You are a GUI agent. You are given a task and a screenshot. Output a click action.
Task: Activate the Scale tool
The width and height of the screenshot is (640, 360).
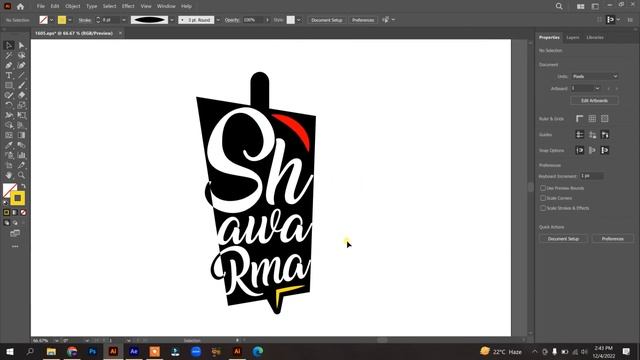click(21, 105)
